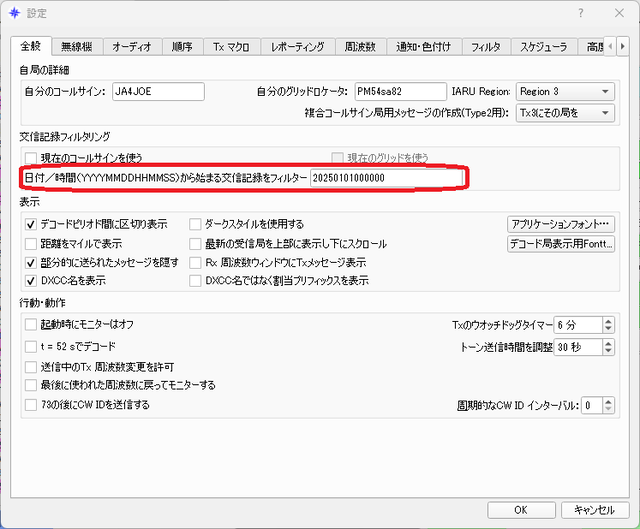The height and width of the screenshot is (529, 640).
Task: Switch to the フィルタ tab
Action: click(486, 47)
